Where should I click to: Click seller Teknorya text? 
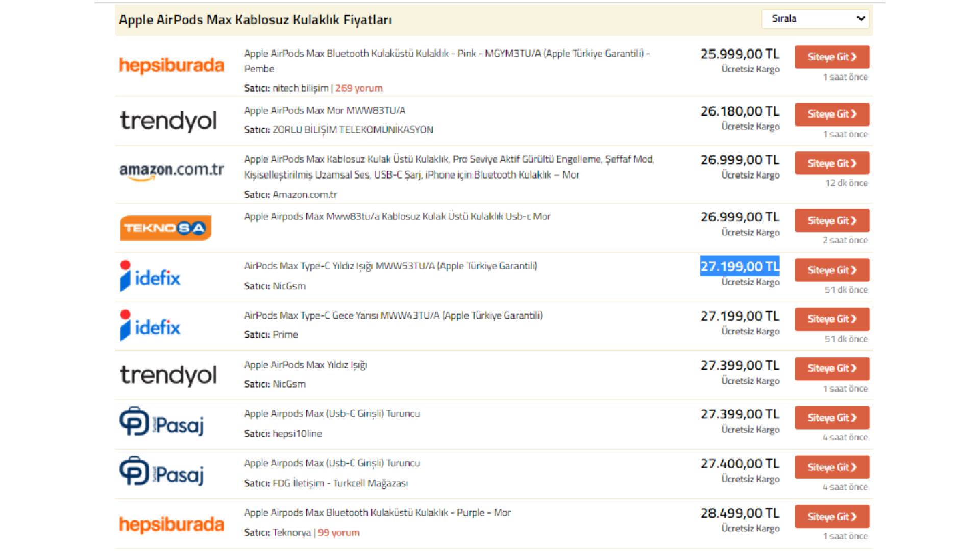[x=291, y=532]
